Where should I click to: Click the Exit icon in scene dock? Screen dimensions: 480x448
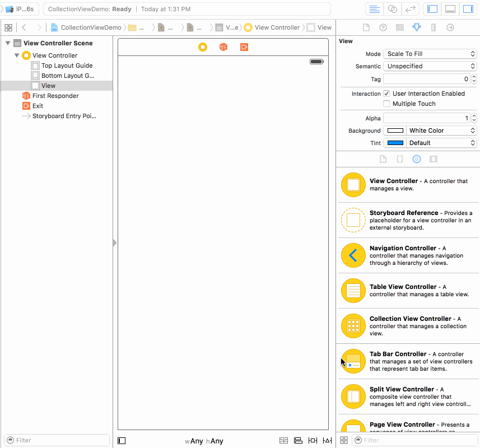pyautogui.click(x=244, y=47)
